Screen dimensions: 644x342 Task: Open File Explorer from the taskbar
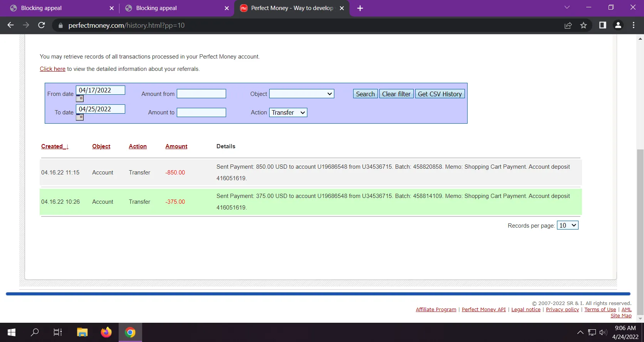tap(82, 332)
